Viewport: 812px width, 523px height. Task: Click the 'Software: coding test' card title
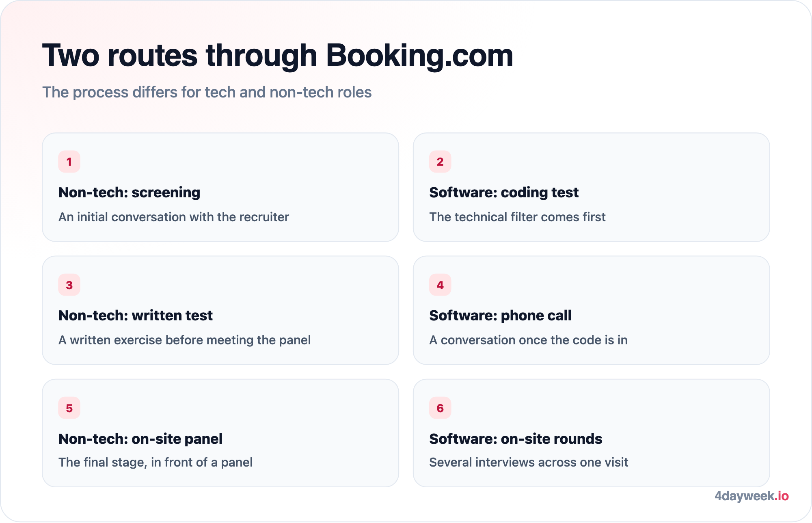coord(504,192)
